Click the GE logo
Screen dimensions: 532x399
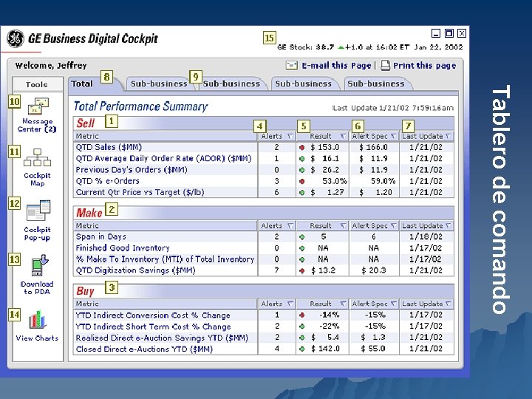pos(16,38)
